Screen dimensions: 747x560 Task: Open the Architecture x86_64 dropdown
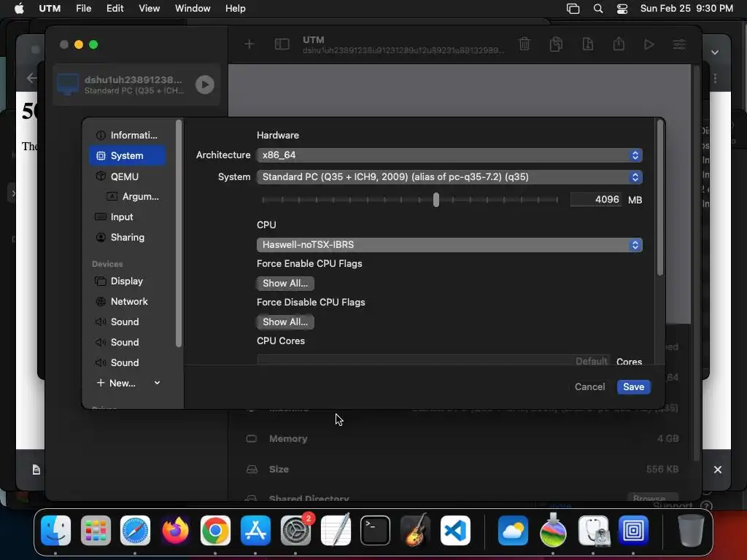point(449,155)
